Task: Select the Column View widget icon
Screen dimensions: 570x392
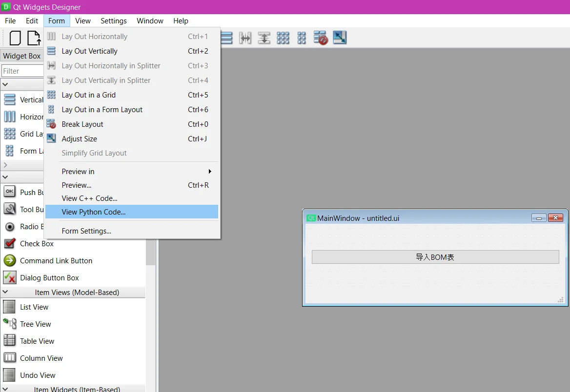Action: 10,358
